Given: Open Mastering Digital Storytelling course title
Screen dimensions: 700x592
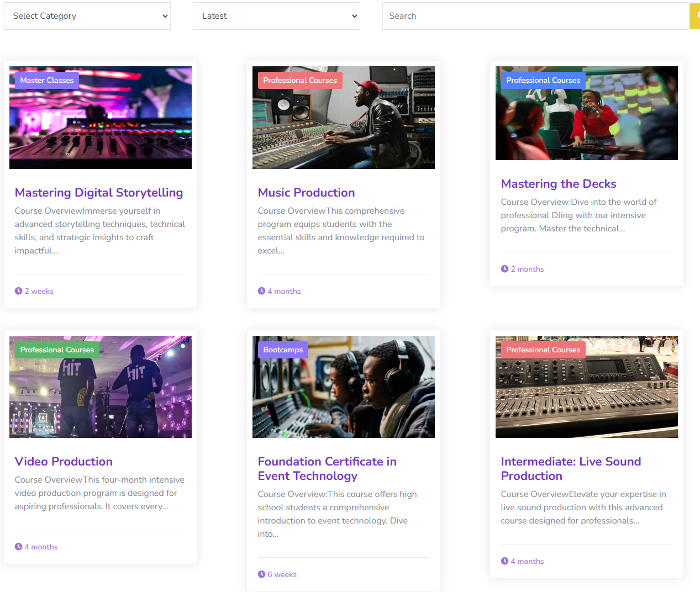Looking at the screenshot, I should coord(99,193).
